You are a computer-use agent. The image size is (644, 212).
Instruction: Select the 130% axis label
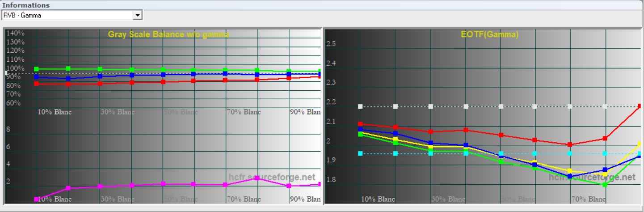16,42
